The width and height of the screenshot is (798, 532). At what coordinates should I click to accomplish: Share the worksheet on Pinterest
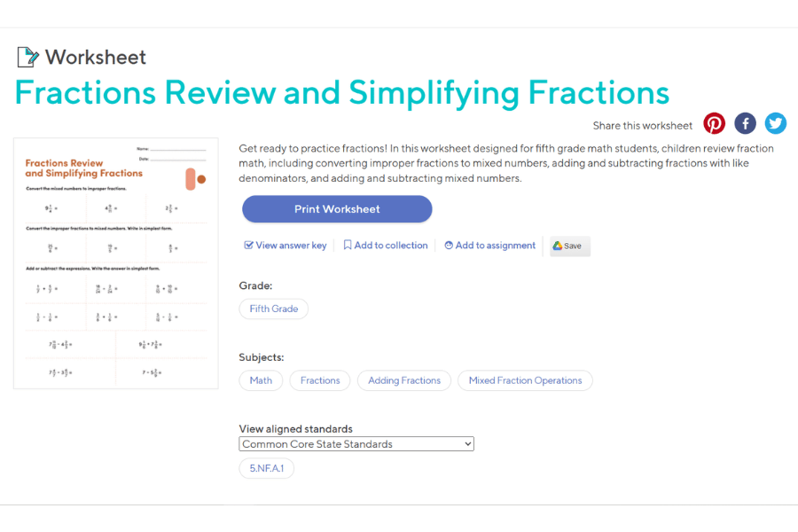coord(714,123)
